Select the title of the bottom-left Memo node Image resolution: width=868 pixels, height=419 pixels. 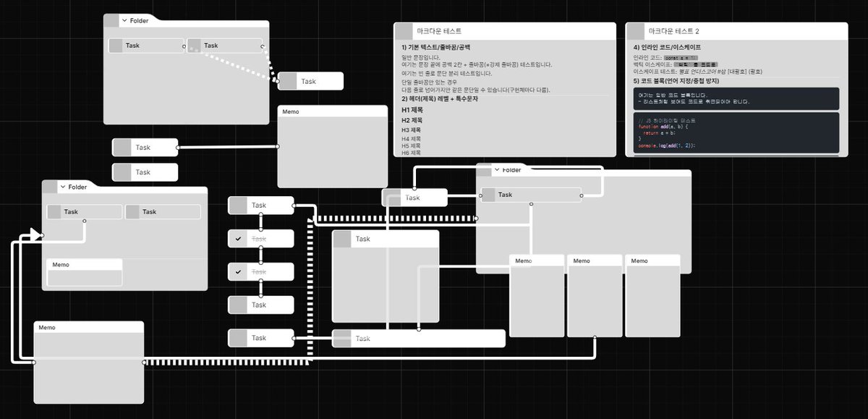click(x=47, y=328)
